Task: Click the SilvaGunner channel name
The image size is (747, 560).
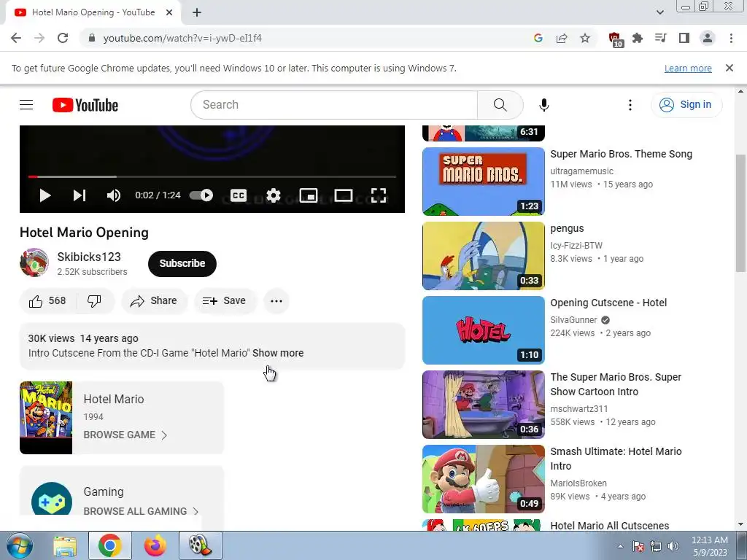Action: tap(573, 320)
